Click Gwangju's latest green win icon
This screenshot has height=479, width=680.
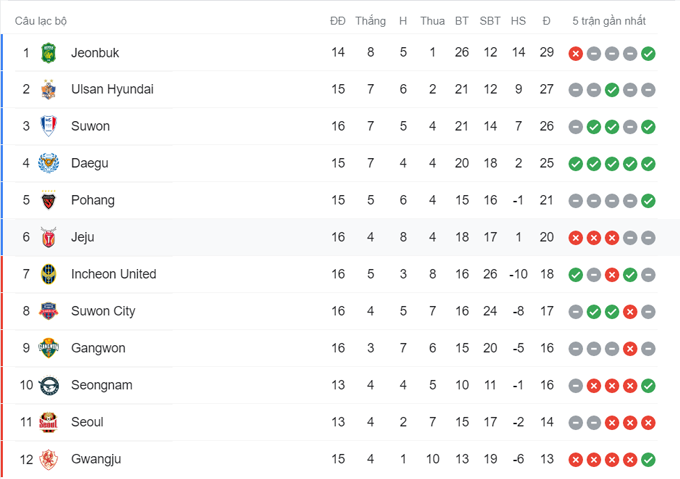click(x=648, y=460)
